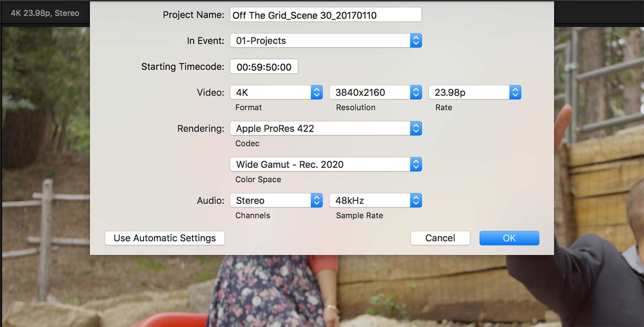Screen dimensions: 644x327
Task: Click the blue stepper arrows beside 4K
Action: [317, 92]
